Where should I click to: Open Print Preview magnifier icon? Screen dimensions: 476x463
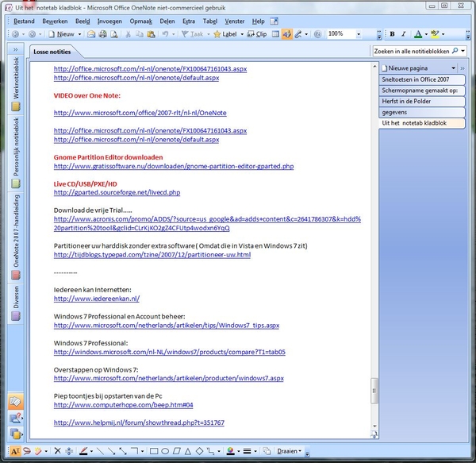click(x=113, y=34)
